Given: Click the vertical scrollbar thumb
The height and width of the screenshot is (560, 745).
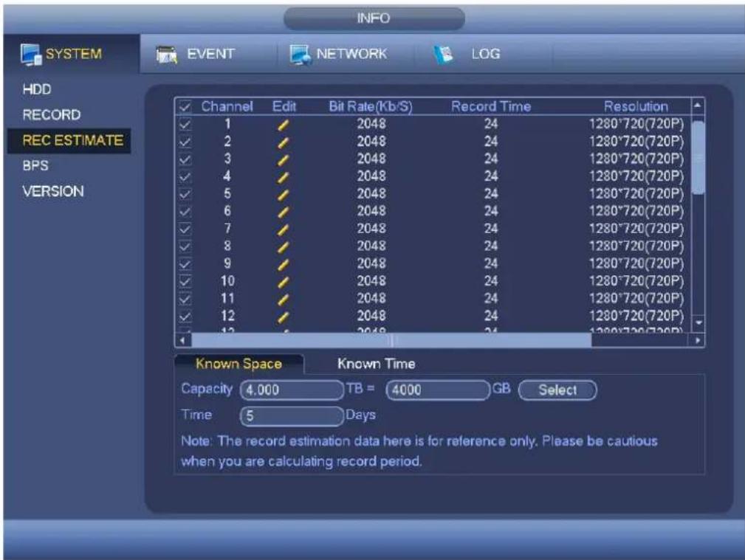Looking at the screenshot, I should click(x=698, y=158).
